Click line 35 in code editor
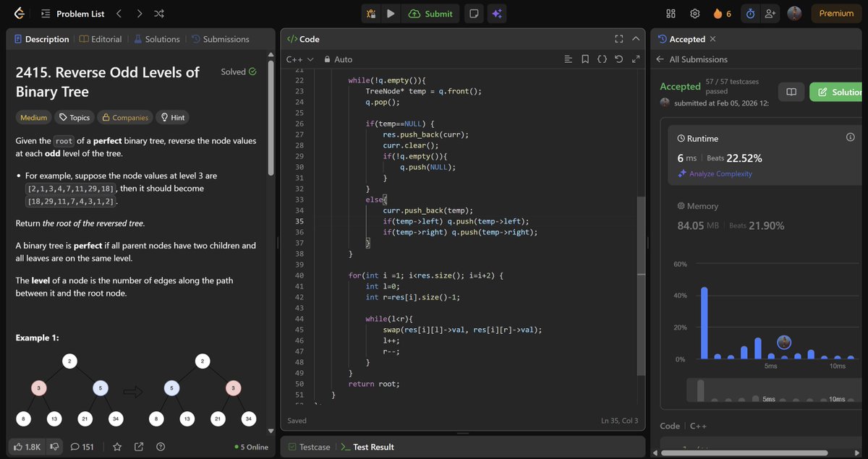 [463, 221]
